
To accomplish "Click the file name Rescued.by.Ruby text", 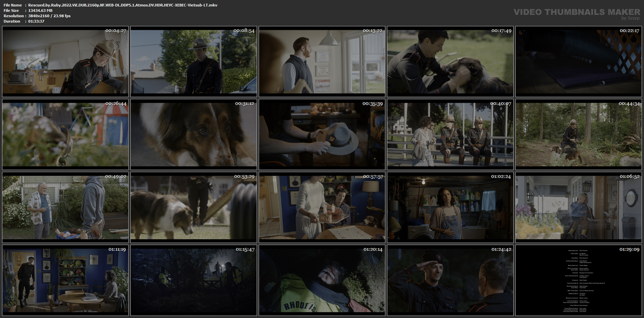I will pos(123,5).
